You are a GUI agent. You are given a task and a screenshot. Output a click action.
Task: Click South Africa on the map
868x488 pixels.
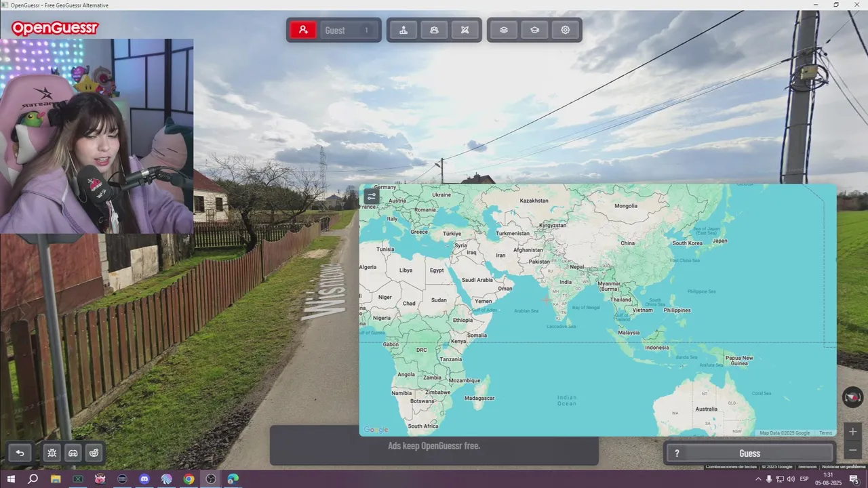pos(423,426)
